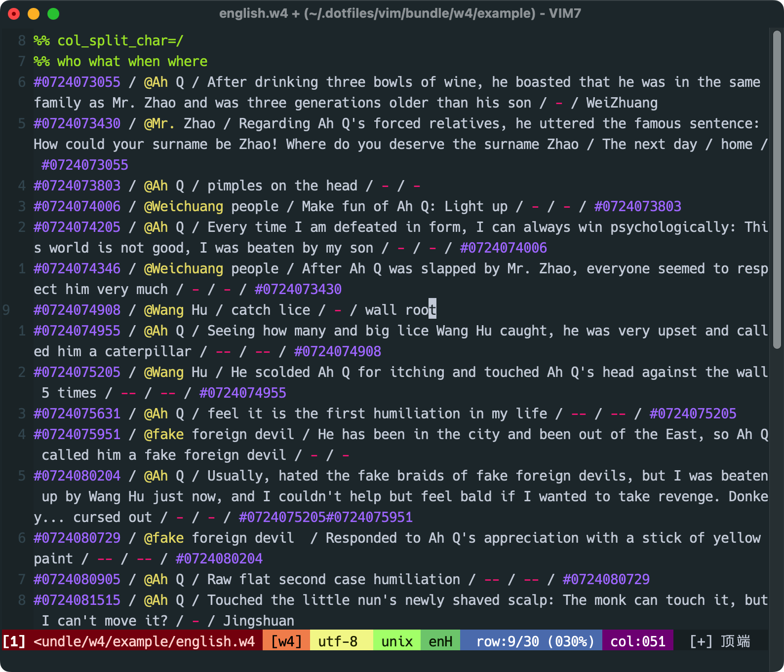Image resolution: width=784 pixels, height=672 pixels.
Task: Click the reference #0724073803 after Light up
Action: (x=638, y=206)
